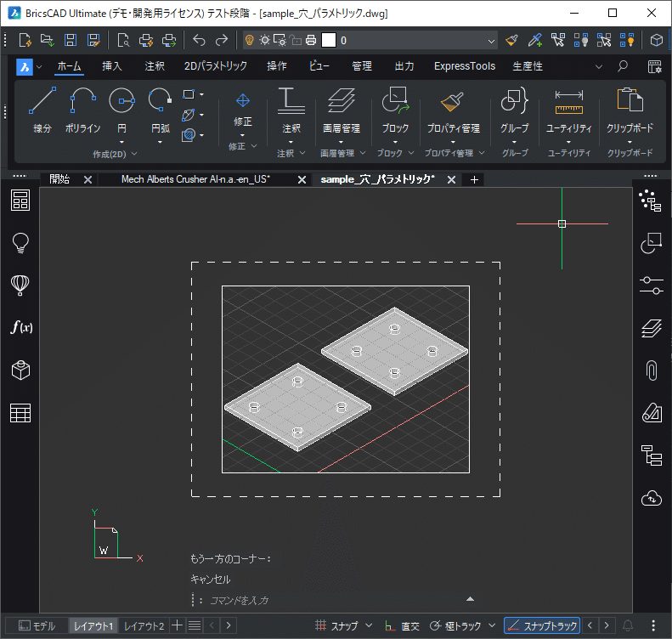Click the rectangle draw tool icon

click(x=189, y=93)
